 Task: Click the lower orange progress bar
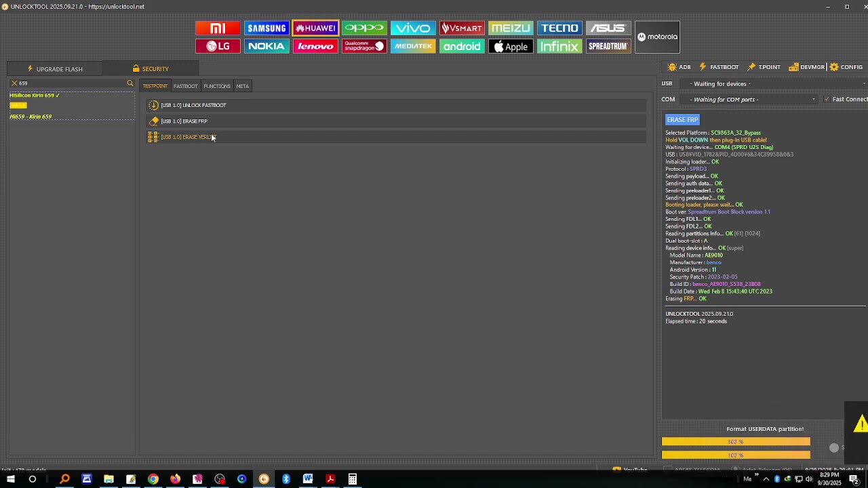click(x=736, y=455)
